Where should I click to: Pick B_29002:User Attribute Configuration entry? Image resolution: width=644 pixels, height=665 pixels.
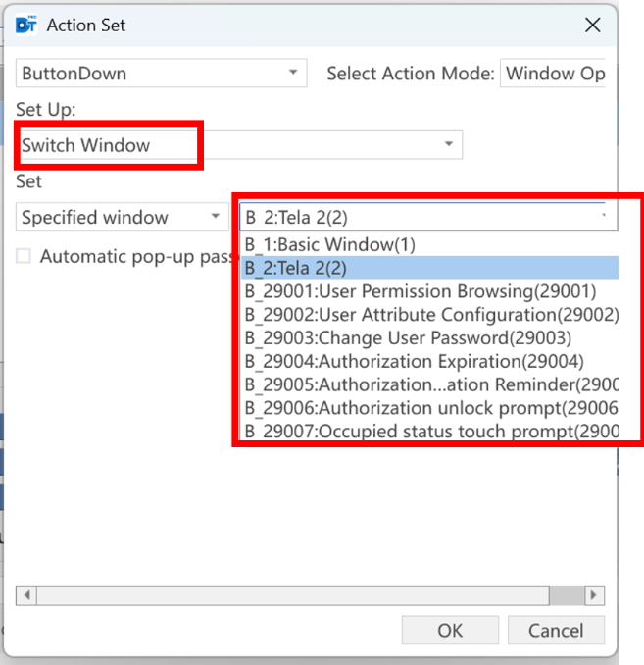click(429, 315)
